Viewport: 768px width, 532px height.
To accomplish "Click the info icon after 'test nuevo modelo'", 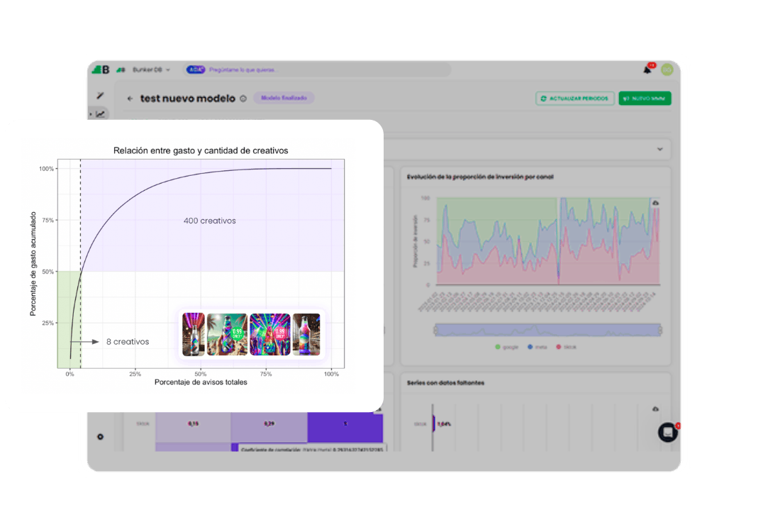I will pos(243,99).
